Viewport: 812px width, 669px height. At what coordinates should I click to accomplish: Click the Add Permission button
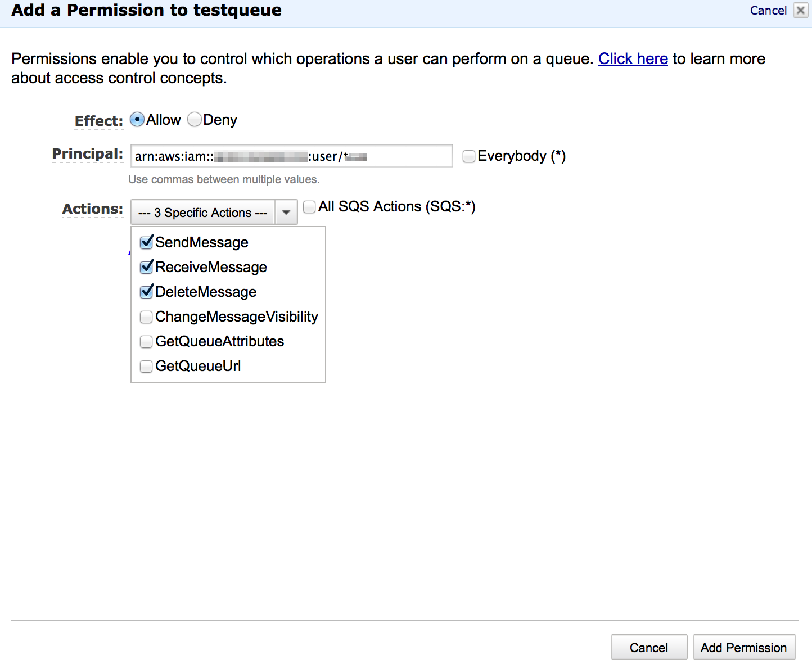(x=743, y=648)
